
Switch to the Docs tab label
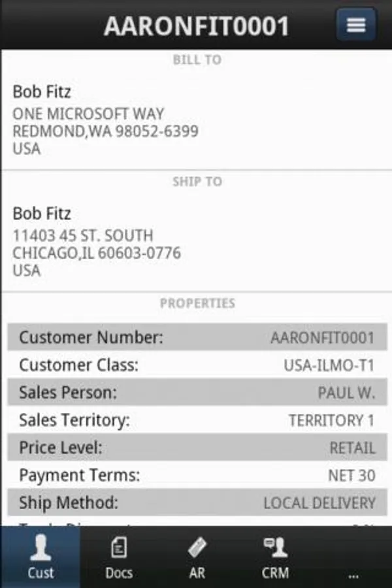pyautogui.click(x=119, y=573)
